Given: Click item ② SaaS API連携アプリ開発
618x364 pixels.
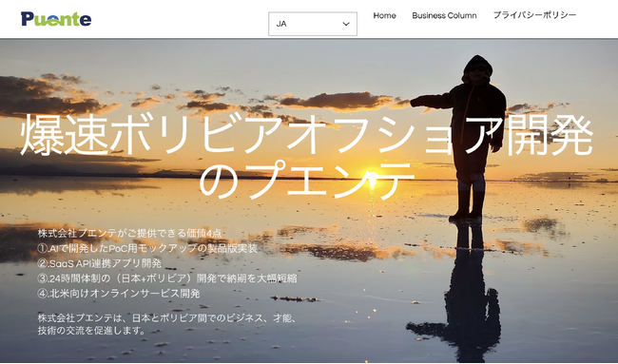Looking at the screenshot, I should tap(100, 263).
